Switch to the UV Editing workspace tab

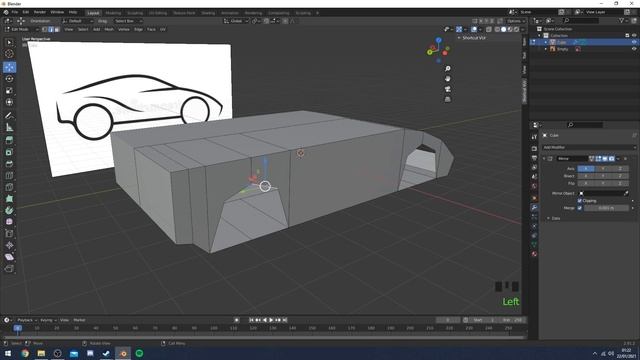[x=158, y=13]
